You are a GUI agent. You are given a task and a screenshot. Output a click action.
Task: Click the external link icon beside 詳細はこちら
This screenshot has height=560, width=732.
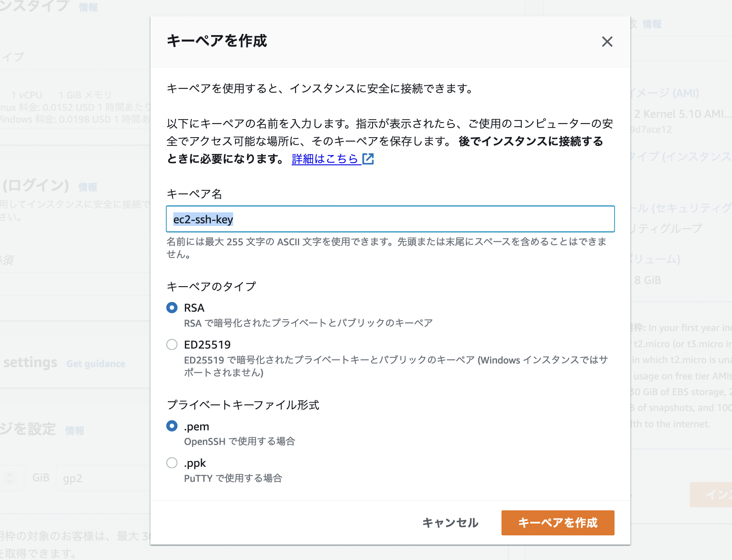[368, 159]
